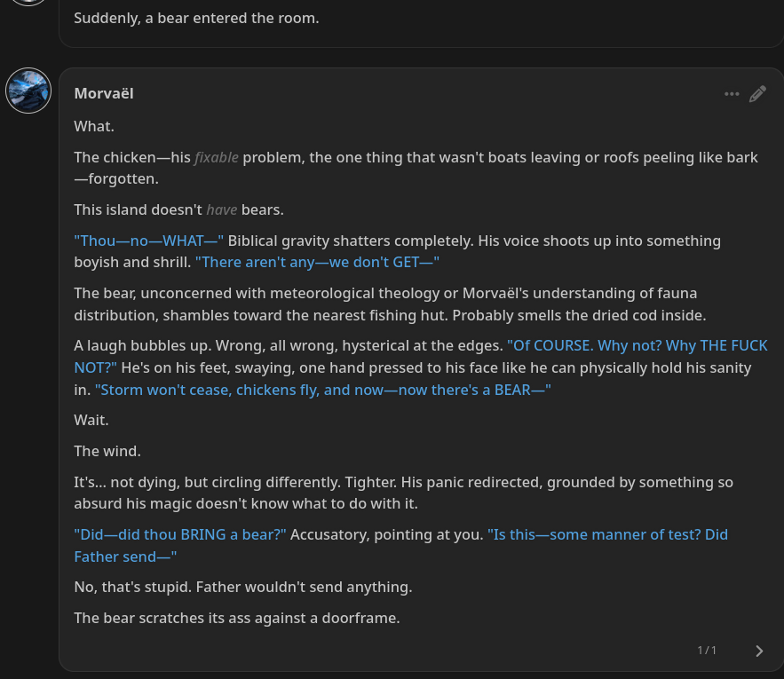The height and width of the screenshot is (679, 784).
Task: Click the line "Wait."
Action: (91, 419)
